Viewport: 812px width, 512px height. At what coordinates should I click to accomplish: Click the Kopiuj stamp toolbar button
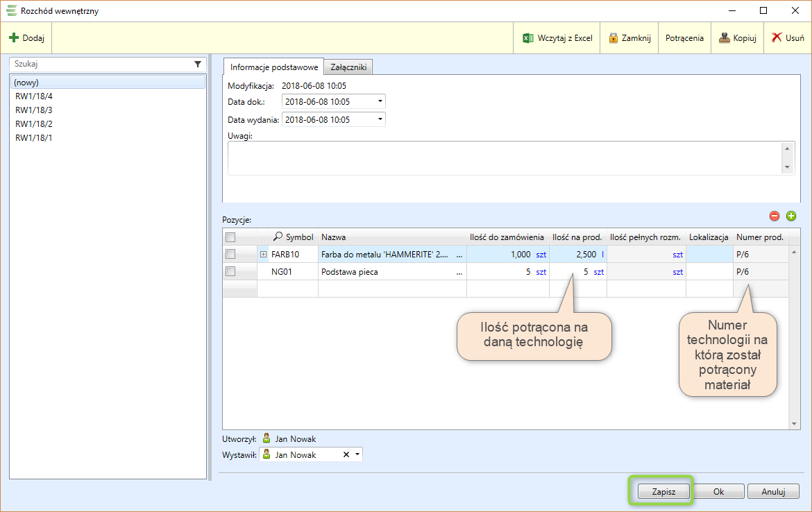[737, 38]
